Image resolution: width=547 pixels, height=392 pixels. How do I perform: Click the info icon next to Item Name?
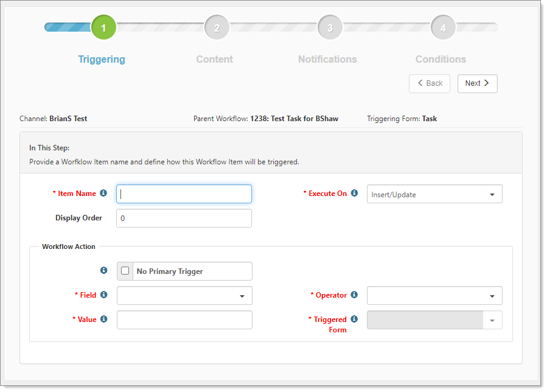pos(103,193)
